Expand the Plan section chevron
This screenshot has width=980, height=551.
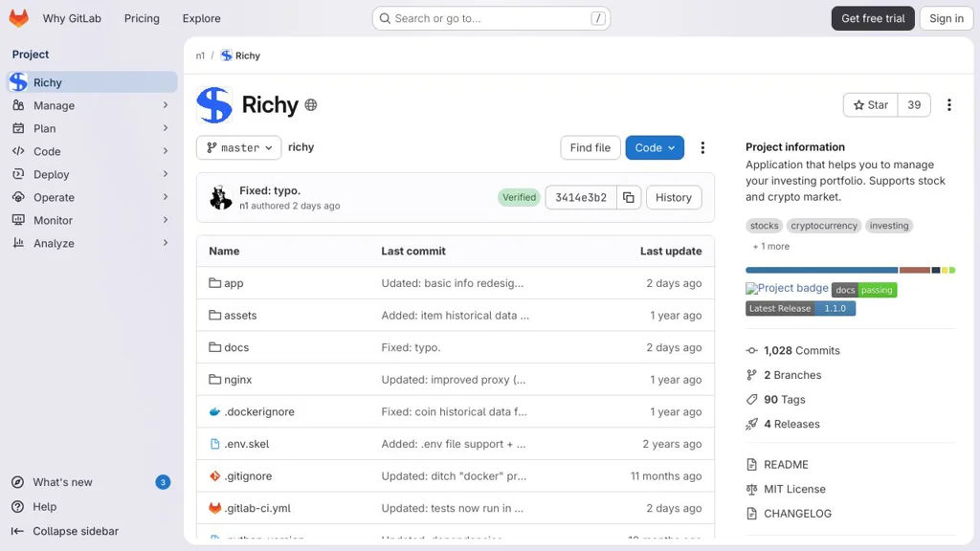[x=166, y=128]
